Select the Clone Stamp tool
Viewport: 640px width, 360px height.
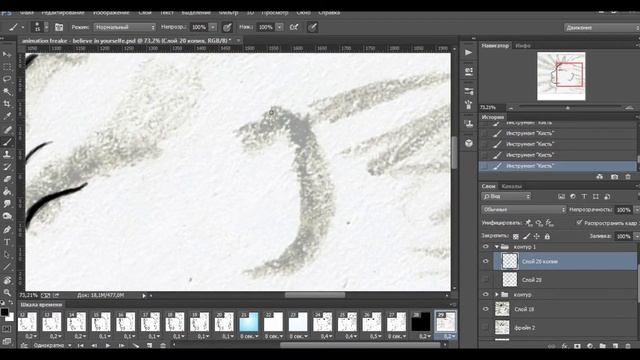click(7, 154)
